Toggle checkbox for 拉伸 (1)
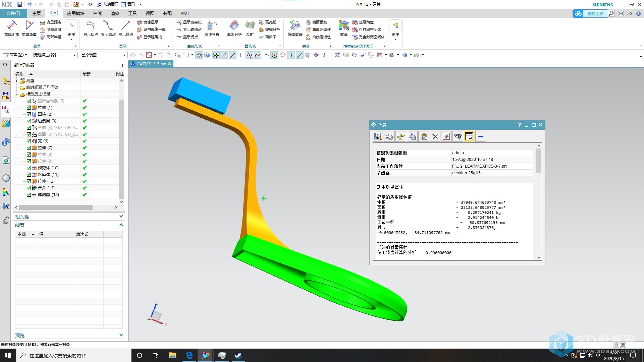Image resolution: width=644 pixels, height=362 pixels. [29, 108]
